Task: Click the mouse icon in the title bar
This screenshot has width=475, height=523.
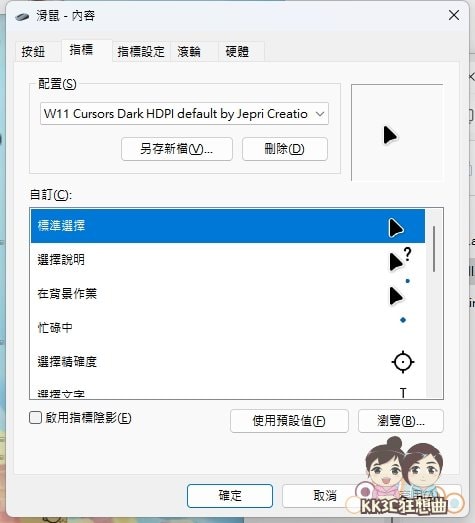Action: 22,16
